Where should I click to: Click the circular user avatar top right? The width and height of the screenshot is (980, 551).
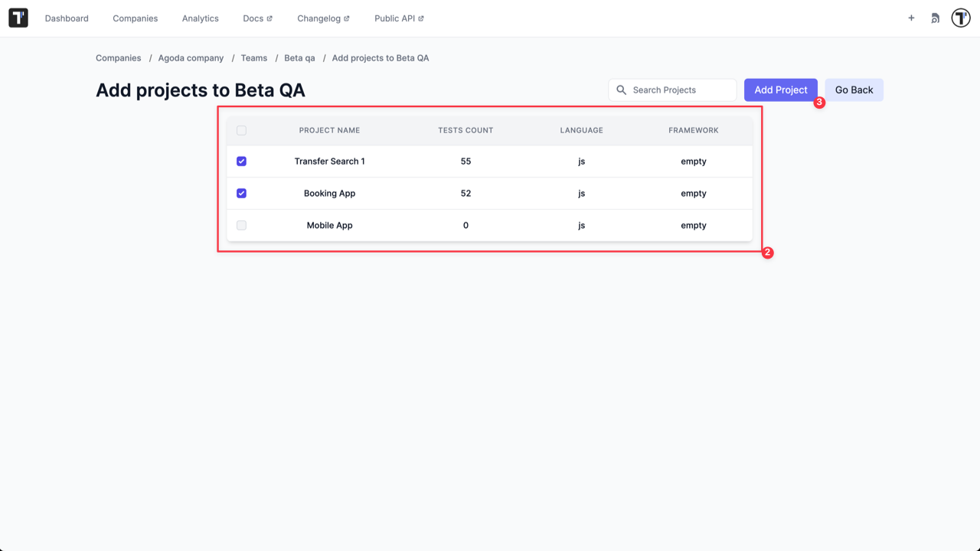pyautogui.click(x=961, y=18)
